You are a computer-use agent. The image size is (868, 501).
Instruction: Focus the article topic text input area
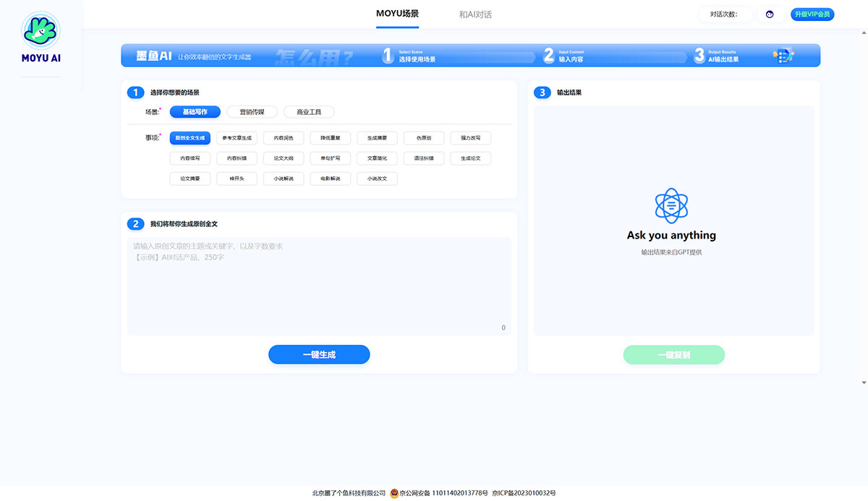tap(318, 286)
